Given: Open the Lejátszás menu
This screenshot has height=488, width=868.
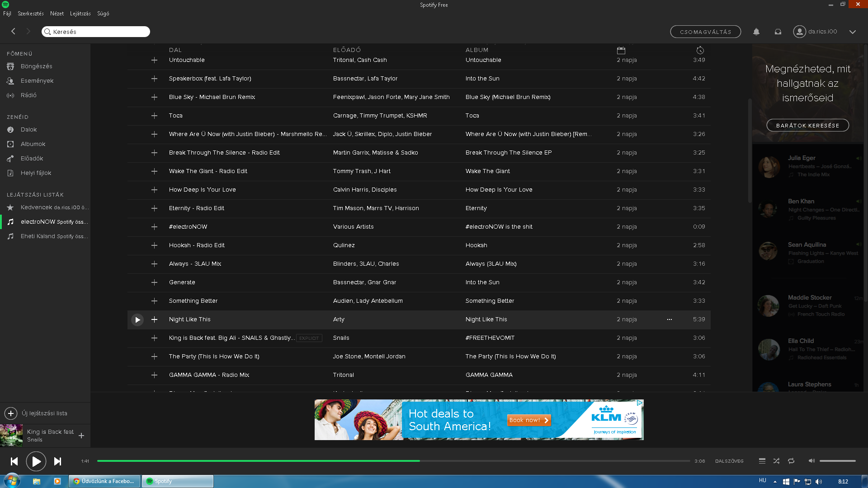Looking at the screenshot, I should point(80,14).
